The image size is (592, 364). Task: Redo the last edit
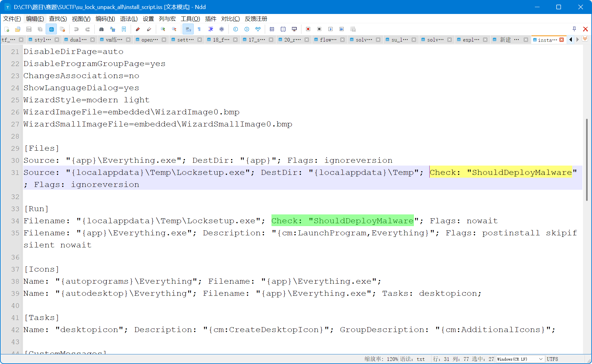[x=87, y=29]
